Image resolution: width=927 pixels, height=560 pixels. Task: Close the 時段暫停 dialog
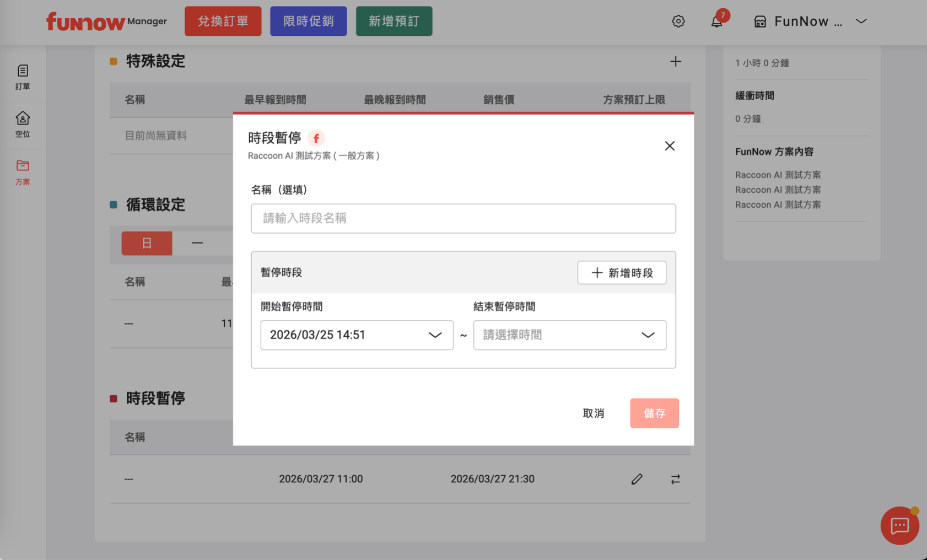tap(669, 146)
